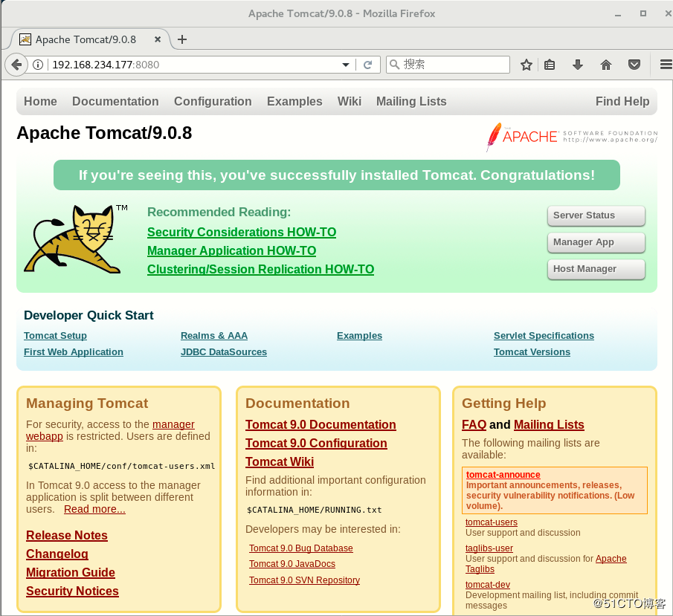Viewport: 673px width, 616px height.
Task: Open site information icon in address bar
Action: coord(38,65)
